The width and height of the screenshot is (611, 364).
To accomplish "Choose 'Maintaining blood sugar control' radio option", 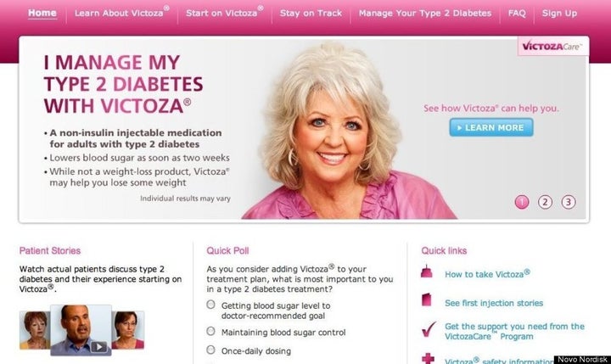I will click(x=210, y=331).
